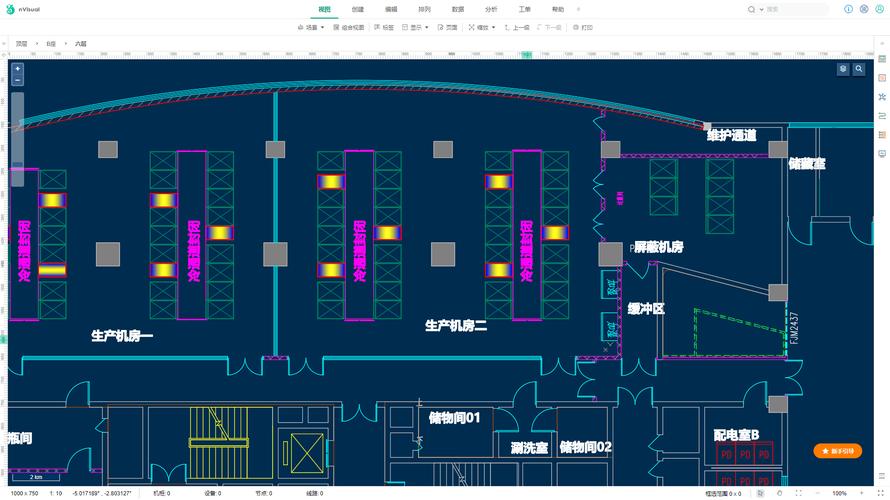
Task: Click the 100% zoom value in status bar
Action: click(839, 493)
